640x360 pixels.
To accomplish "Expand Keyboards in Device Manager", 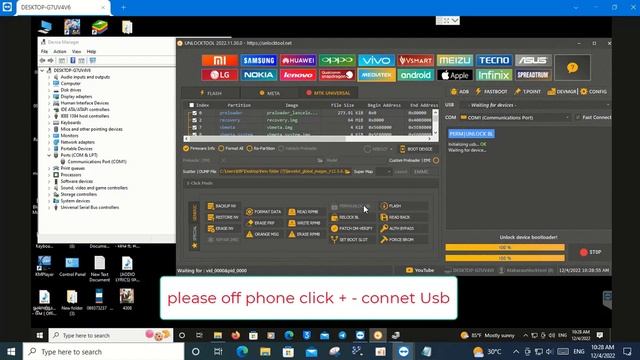I will (49, 122).
